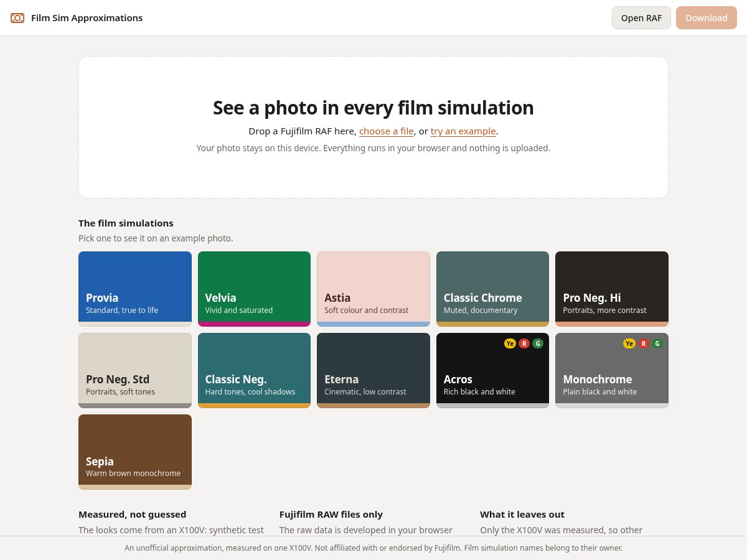Choose the Pro Neg. Std simulation card
Screen dimensions: 747x560
[135, 370]
